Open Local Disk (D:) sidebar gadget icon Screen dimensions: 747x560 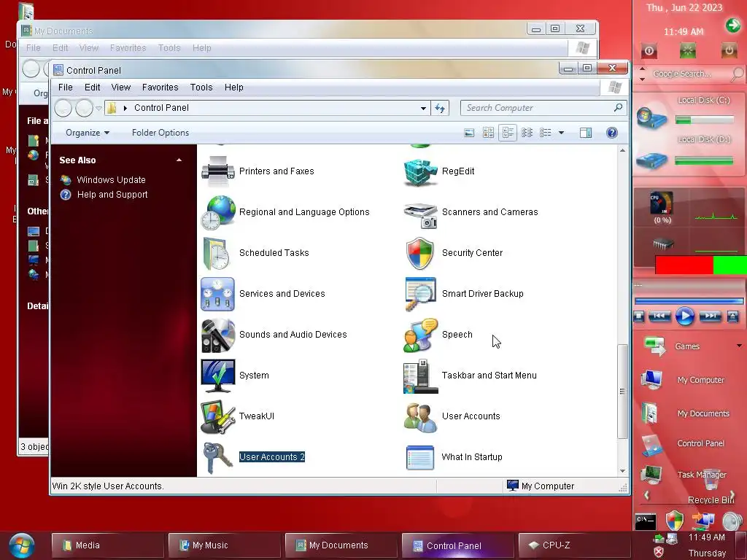click(x=651, y=160)
